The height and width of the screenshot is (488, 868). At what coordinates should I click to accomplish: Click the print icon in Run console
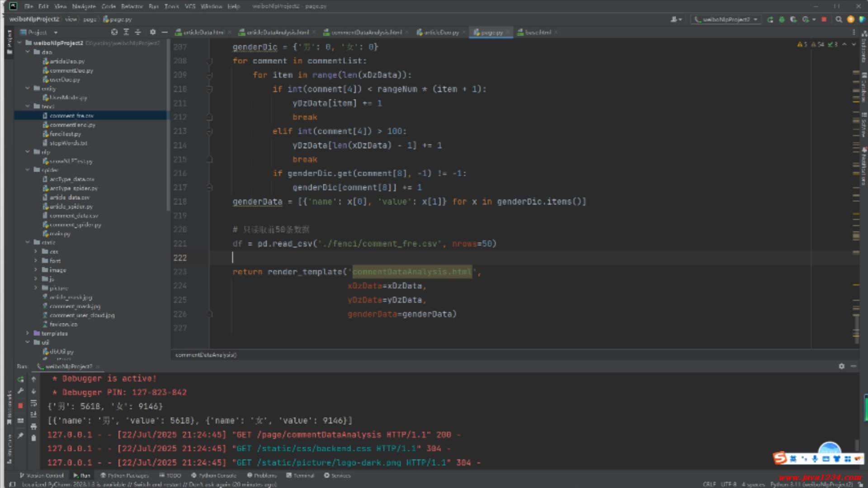coord(33,426)
